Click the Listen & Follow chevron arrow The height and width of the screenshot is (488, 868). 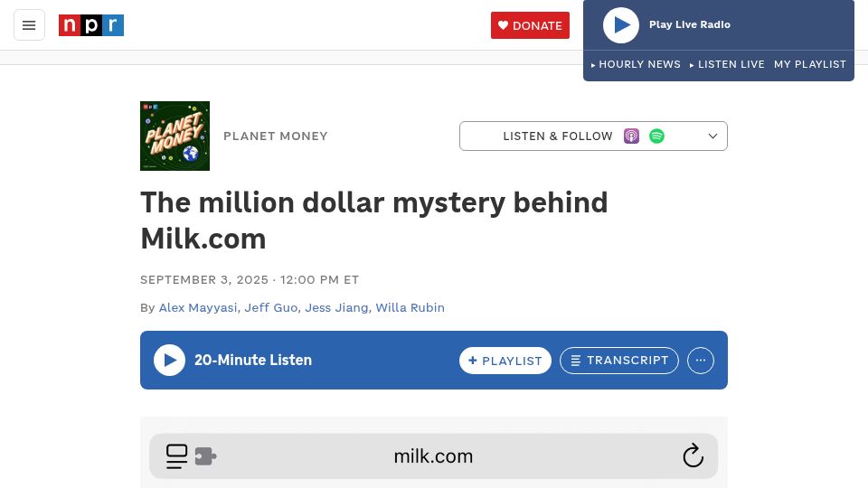713,136
